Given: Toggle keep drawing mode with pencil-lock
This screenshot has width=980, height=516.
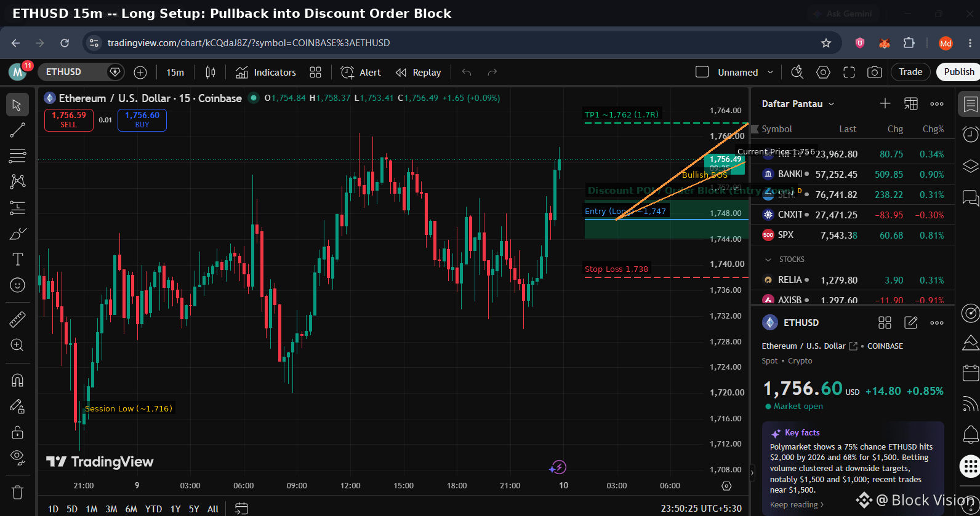Looking at the screenshot, I should (x=17, y=406).
